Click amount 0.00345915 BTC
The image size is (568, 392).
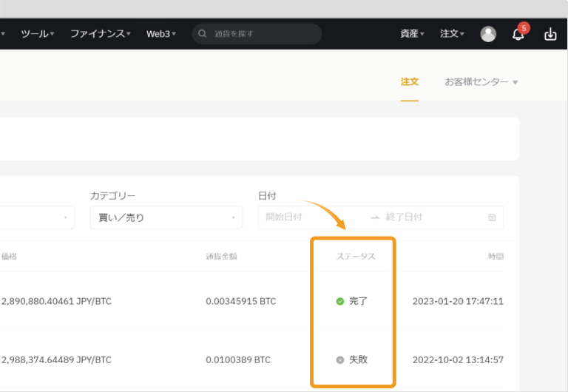241,302
